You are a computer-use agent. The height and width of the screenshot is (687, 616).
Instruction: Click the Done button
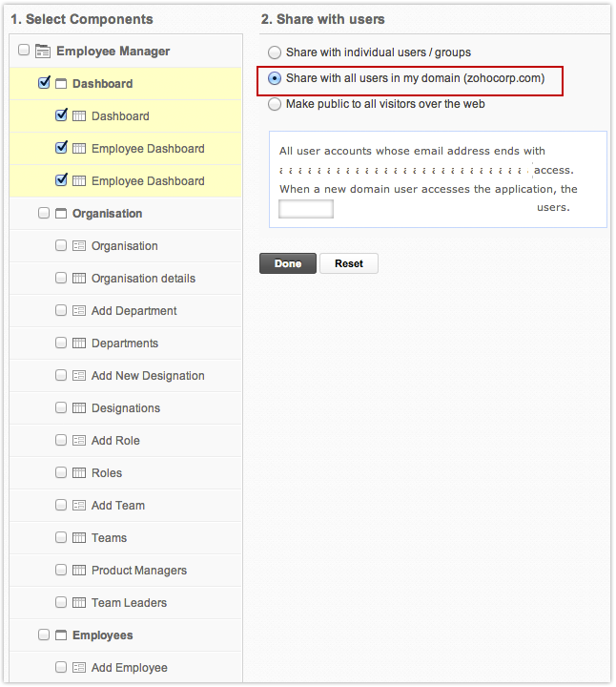288,263
